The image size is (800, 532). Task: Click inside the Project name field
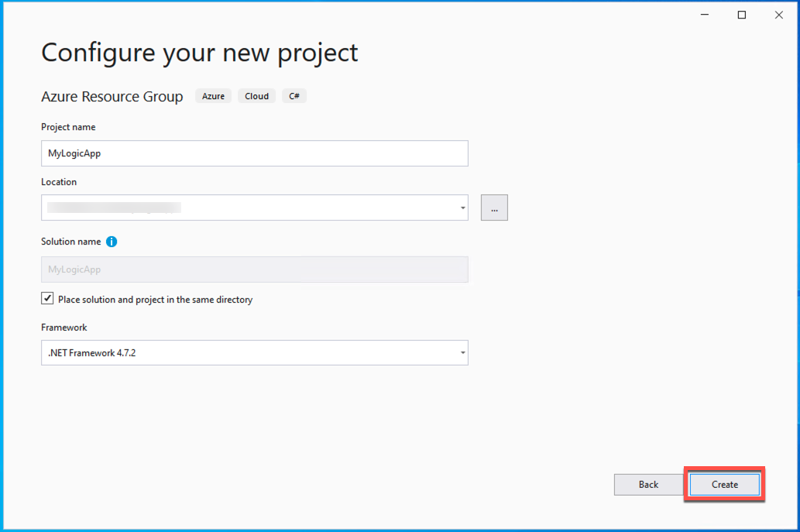pyautogui.click(x=254, y=153)
